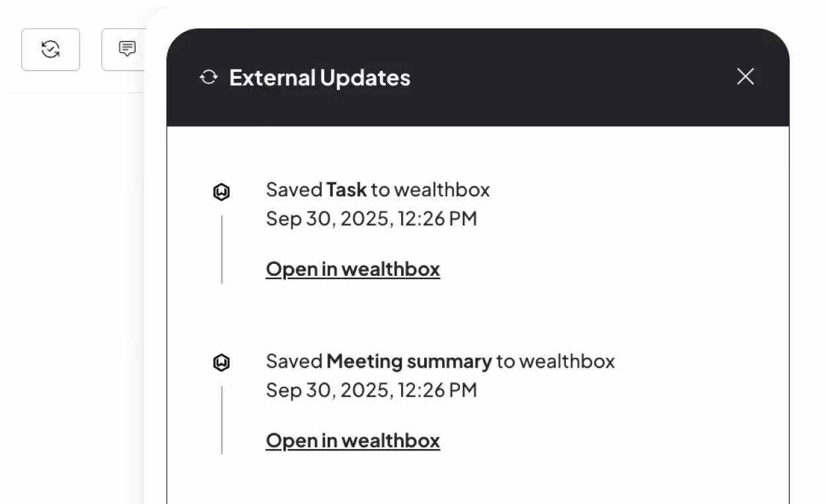Click the speech bubble notes icon

(127, 50)
